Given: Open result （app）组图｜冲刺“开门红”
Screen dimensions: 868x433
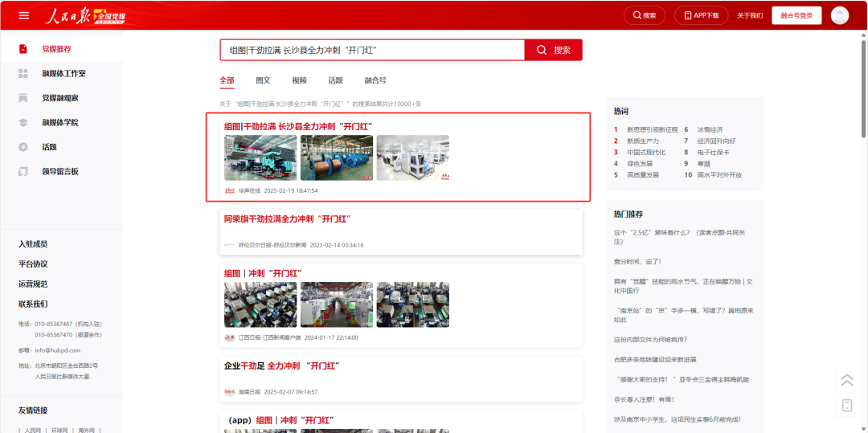Looking at the screenshot, I should click(279, 419).
